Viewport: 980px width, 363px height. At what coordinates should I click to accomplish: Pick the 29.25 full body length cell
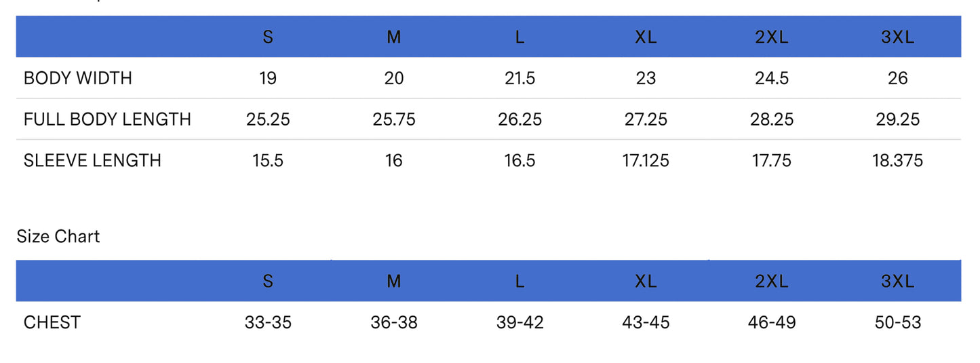(897, 119)
